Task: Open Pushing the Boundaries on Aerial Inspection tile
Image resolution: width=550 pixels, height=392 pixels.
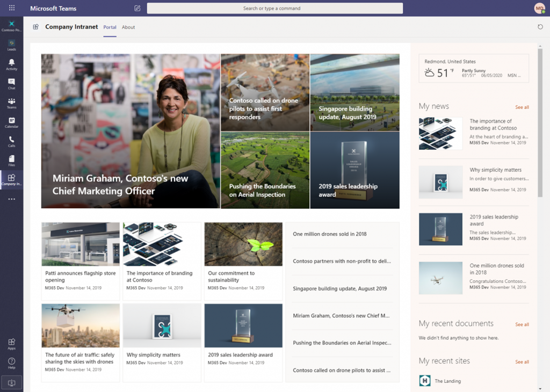Action: click(265, 170)
